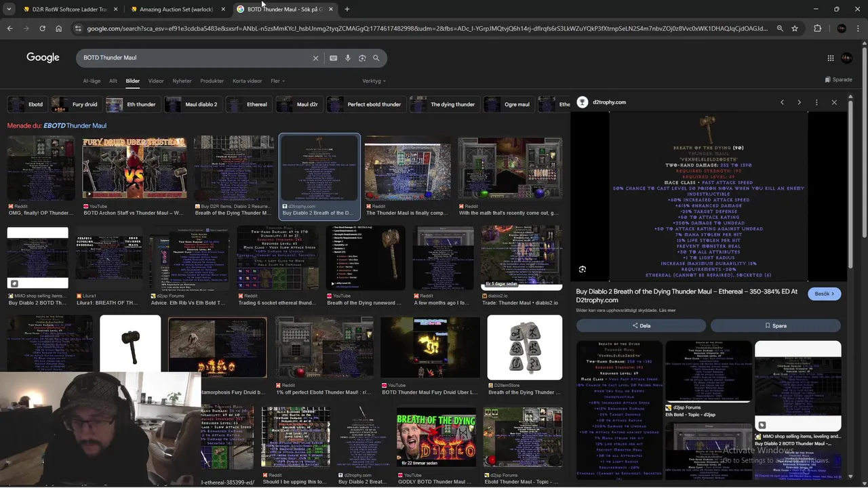Close the D2:R RotW Softcore Ladder tab
The width and height of the screenshot is (868, 488).
pos(115,9)
